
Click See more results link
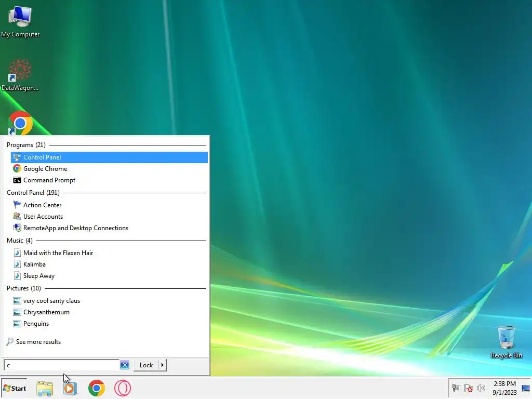38,342
